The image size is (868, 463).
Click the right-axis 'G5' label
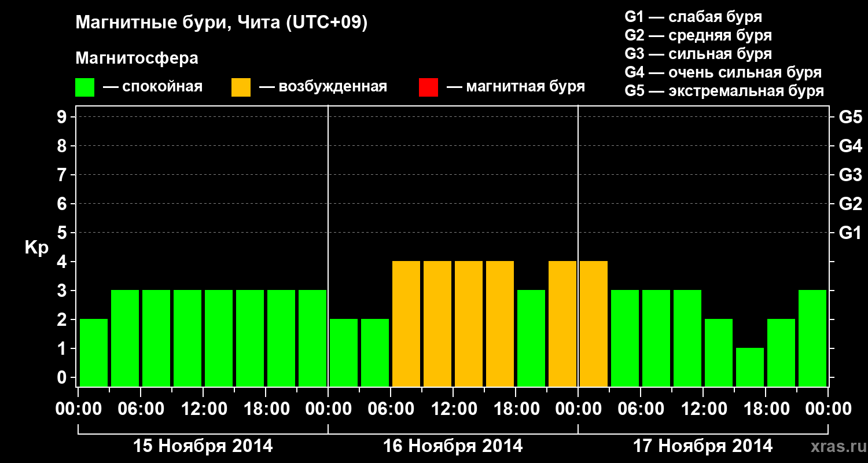point(850,117)
